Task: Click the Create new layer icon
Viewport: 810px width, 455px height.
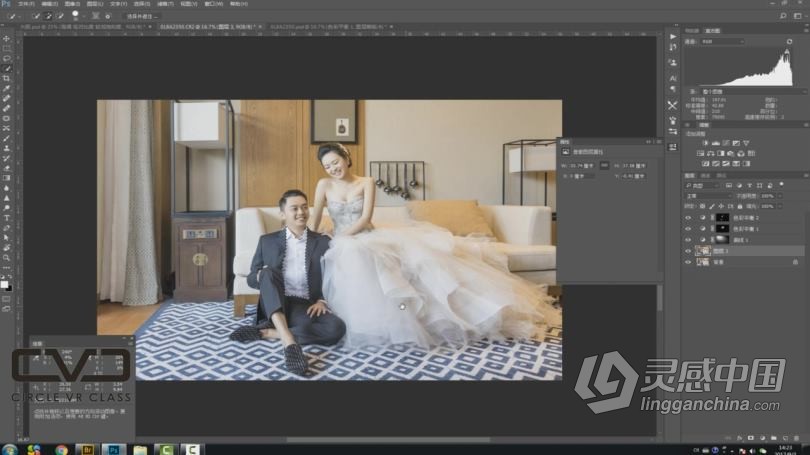Action: (x=785, y=437)
